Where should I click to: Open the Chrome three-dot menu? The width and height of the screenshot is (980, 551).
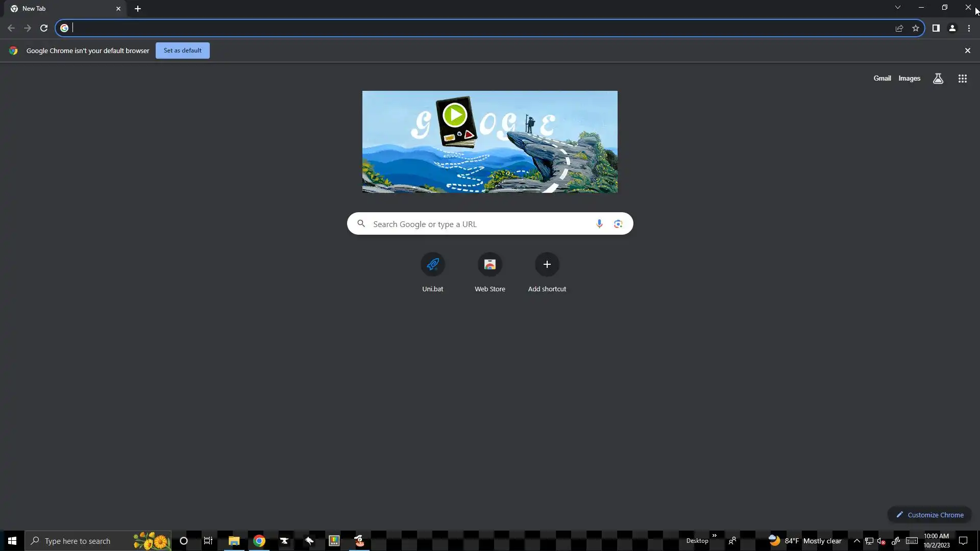pos(969,29)
